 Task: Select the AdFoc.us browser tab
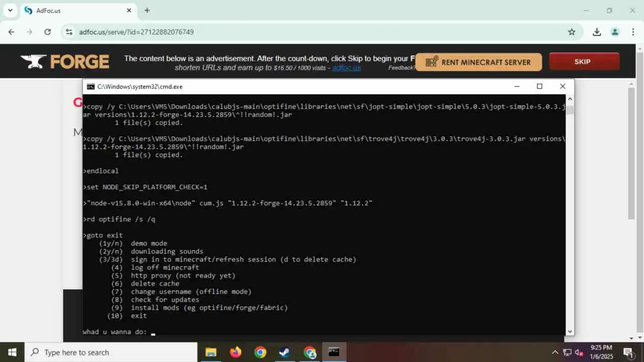pos(78,11)
